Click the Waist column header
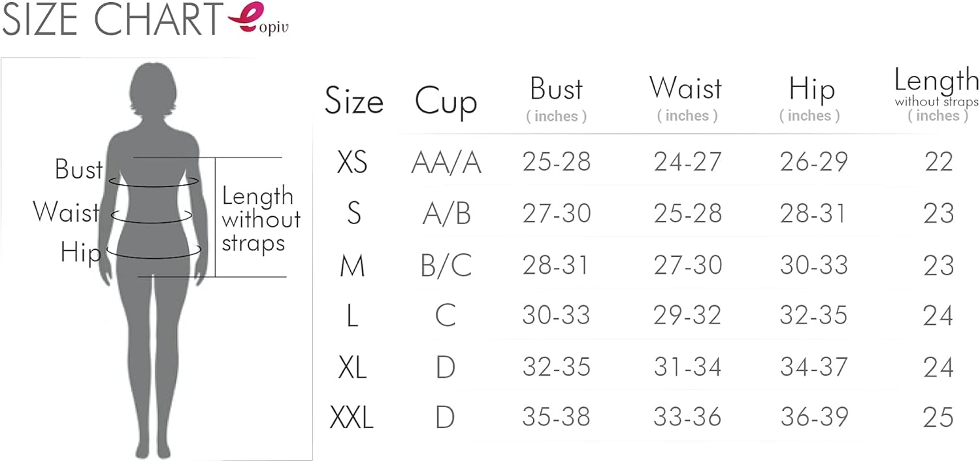 685,88
